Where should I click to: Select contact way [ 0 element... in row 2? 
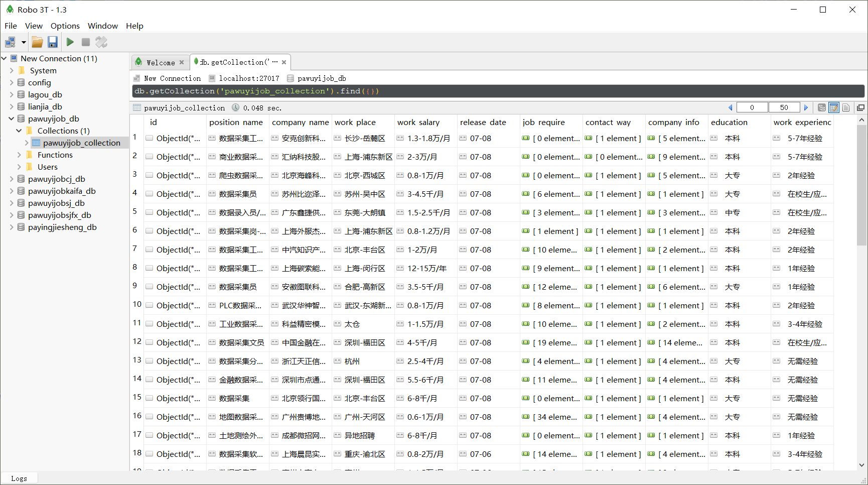(614, 157)
